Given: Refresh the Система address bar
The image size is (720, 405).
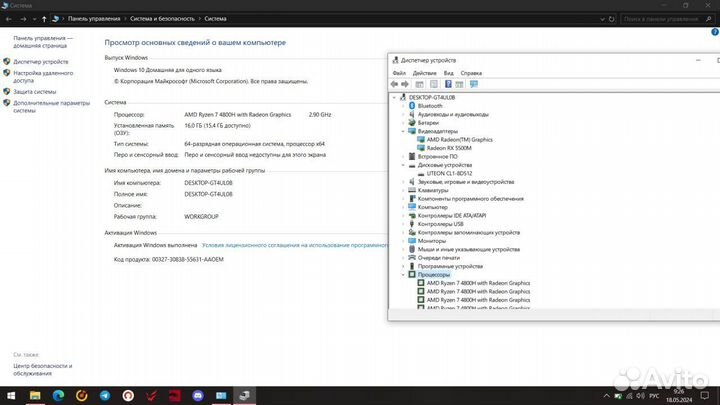Looking at the screenshot, I should pyautogui.click(x=612, y=19).
